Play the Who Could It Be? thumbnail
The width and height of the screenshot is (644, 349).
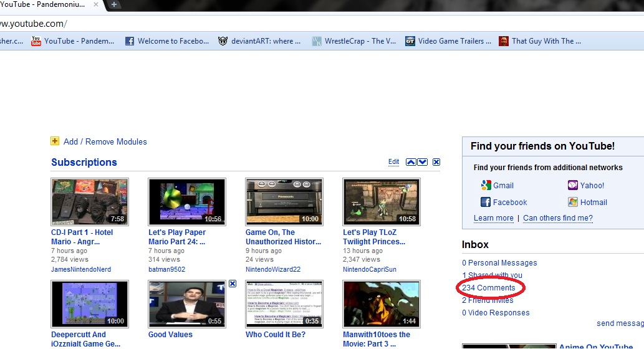[x=284, y=304]
